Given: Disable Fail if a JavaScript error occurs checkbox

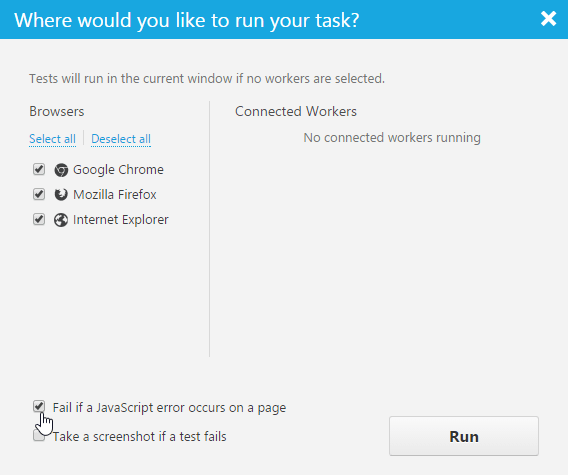Looking at the screenshot, I should click(39, 407).
